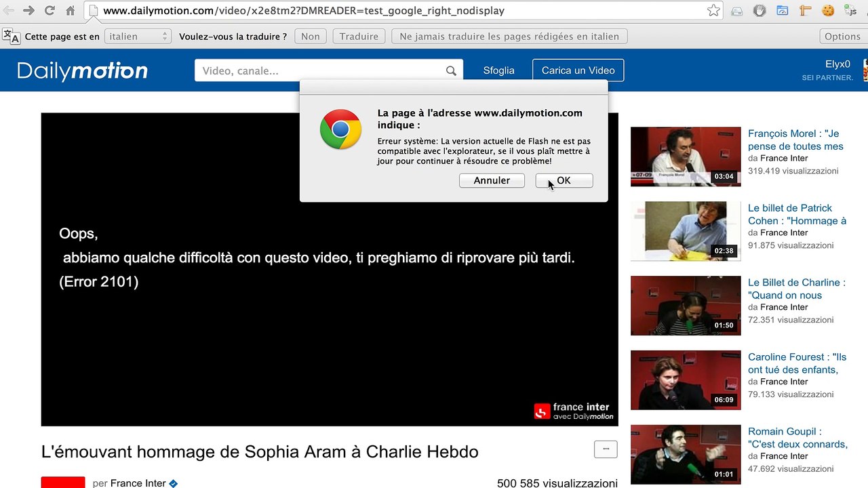868x488 pixels.
Task: Bookmark this page with the star
Action: [713, 11]
